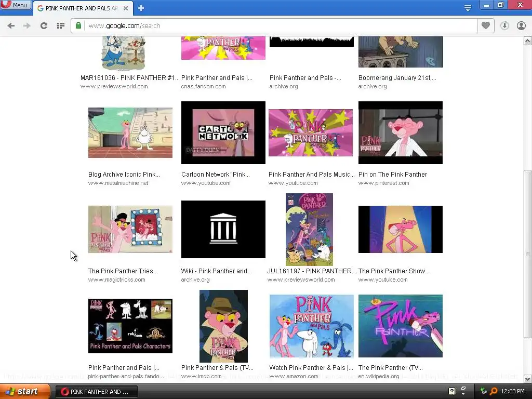Click www.magictricks.com source text

click(x=117, y=280)
